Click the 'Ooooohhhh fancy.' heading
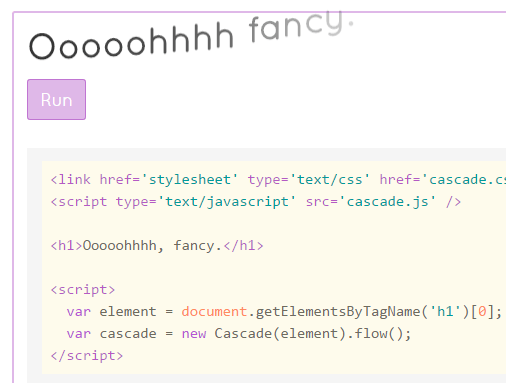Image resolution: width=506 pixels, height=383 pixels. pos(191,36)
